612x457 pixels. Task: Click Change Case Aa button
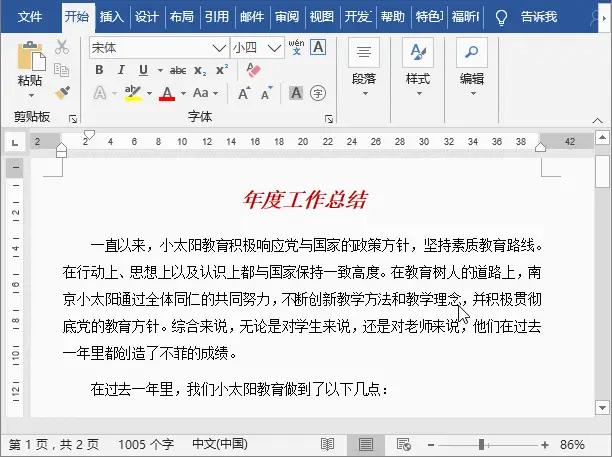pyautogui.click(x=201, y=93)
